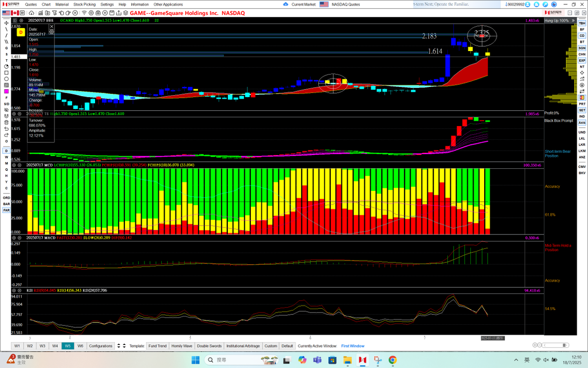Apply the Double Swords template
Image resolution: width=588 pixels, height=368 pixels.
coord(209,346)
